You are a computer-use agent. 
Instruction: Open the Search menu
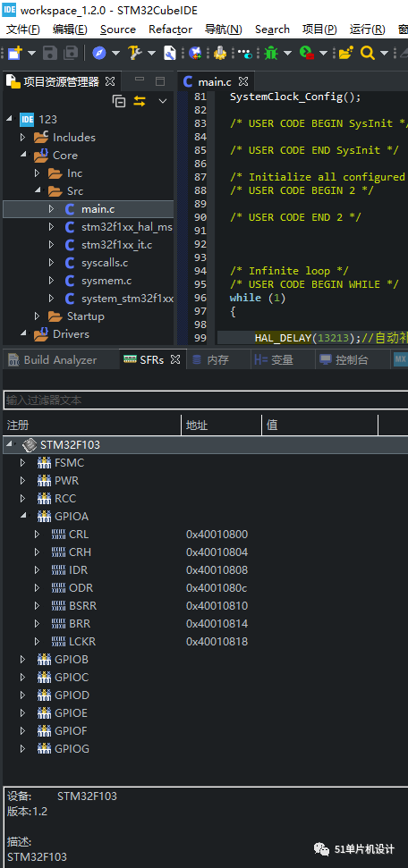[272, 29]
